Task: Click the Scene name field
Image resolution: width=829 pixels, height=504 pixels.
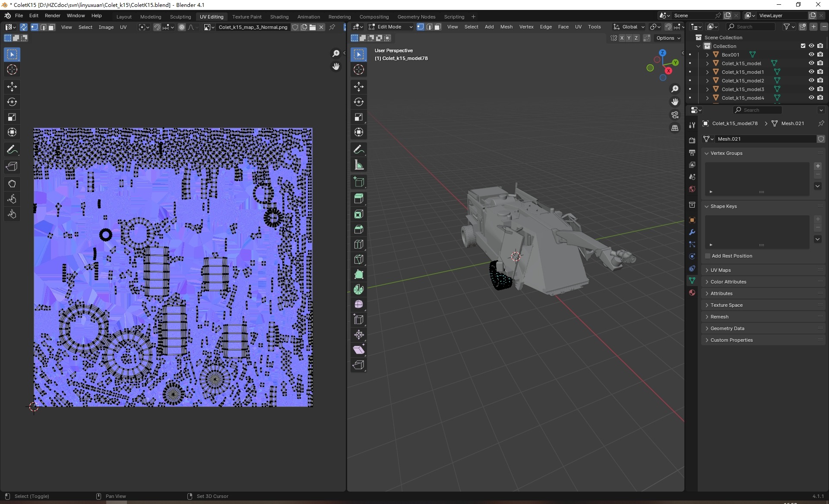Action: point(693,16)
